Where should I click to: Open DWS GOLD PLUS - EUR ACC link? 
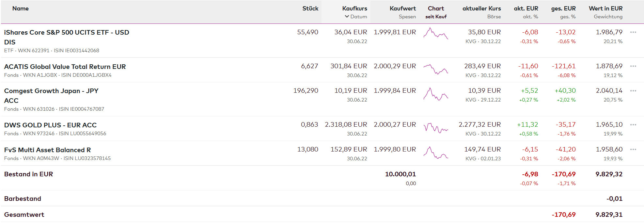pyautogui.click(x=50, y=125)
